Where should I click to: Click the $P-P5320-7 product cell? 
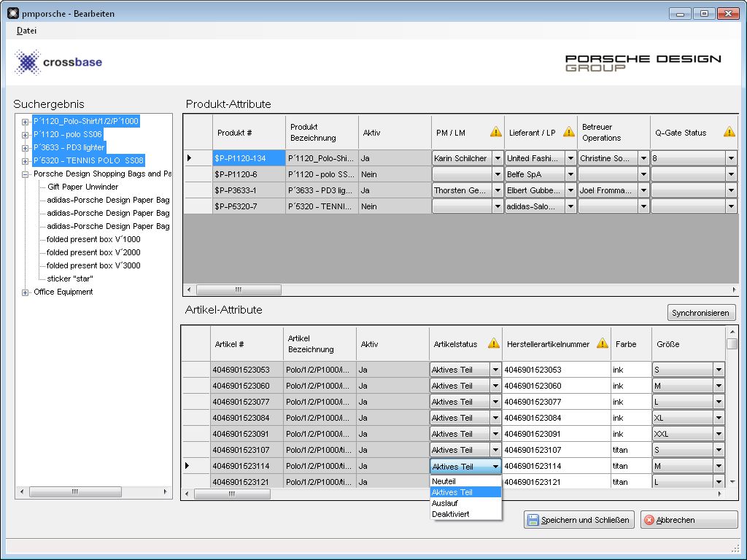[249, 206]
